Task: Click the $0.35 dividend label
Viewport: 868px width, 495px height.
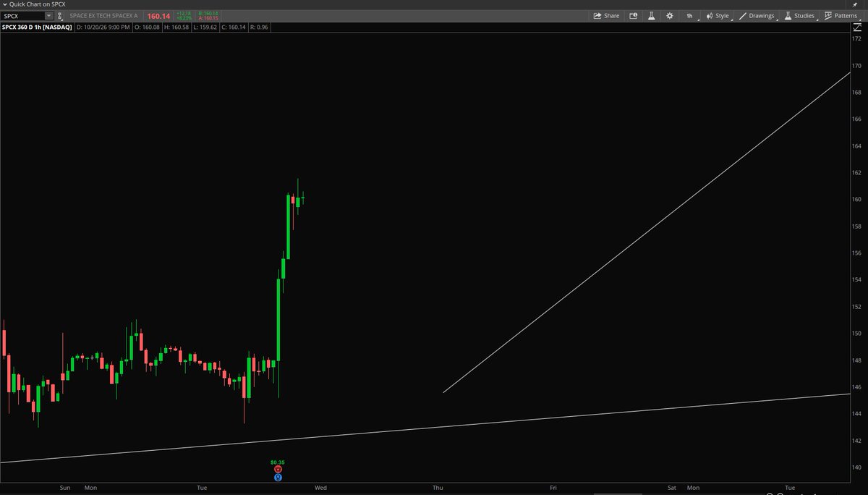Action: coord(278,462)
